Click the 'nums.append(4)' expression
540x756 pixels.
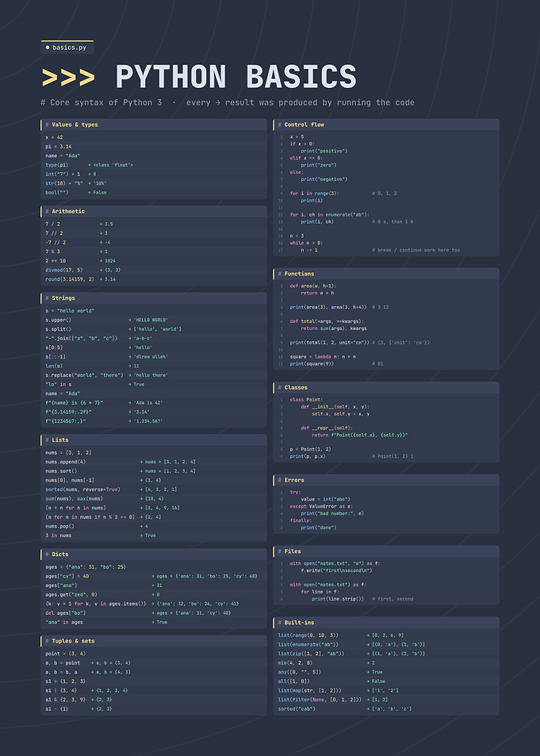(66, 462)
